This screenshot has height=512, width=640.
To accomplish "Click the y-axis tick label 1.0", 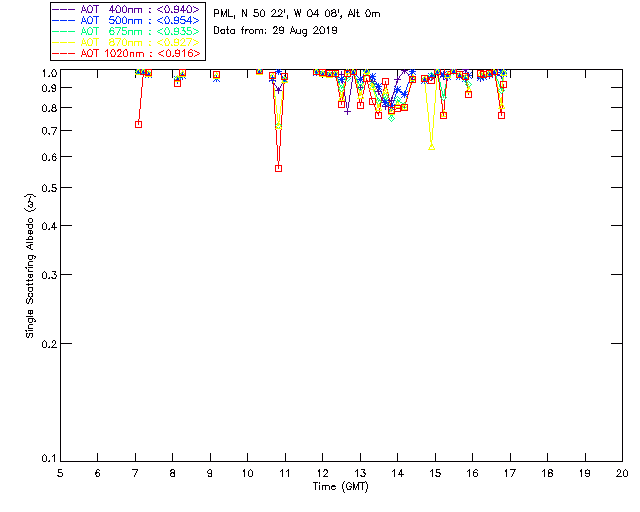I will 49,73.
